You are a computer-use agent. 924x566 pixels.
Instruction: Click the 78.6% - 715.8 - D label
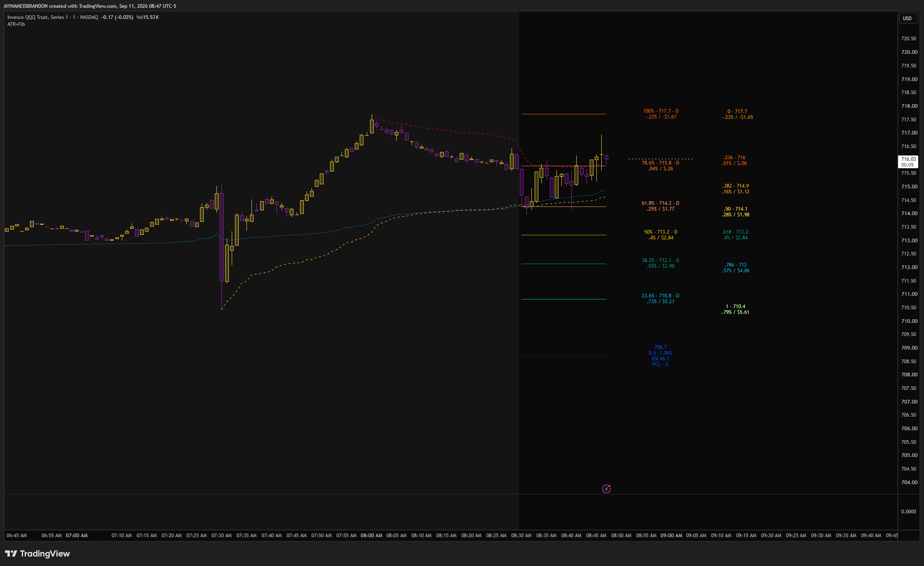coord(661,166)
